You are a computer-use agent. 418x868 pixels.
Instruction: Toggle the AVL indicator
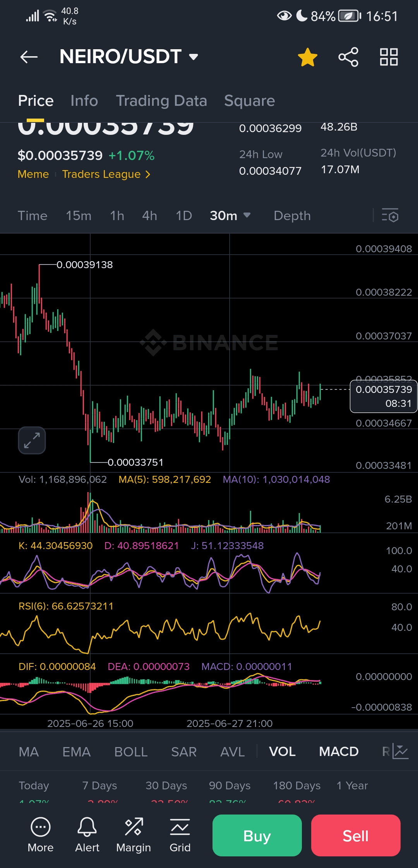click(232, 752)
